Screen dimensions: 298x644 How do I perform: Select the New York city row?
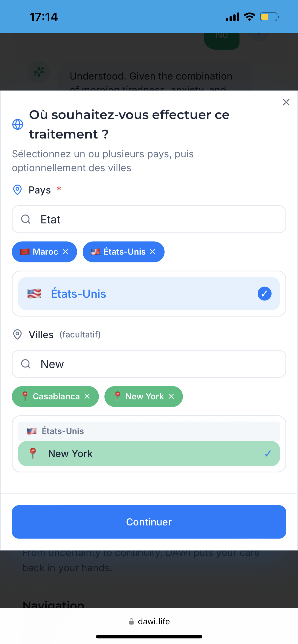click(x=149, y=453)
